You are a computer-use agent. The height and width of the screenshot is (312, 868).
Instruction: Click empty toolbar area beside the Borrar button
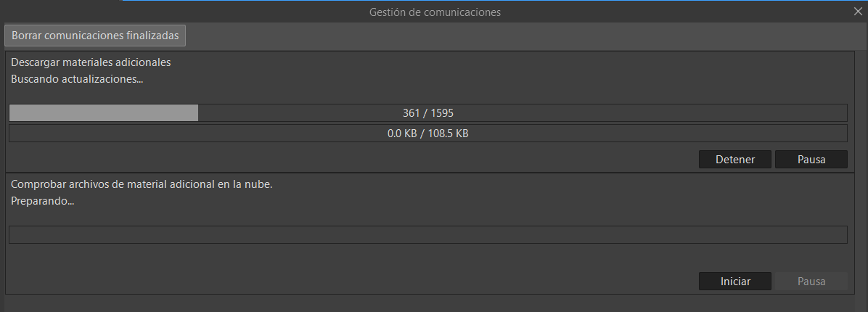tap(526, 36)
